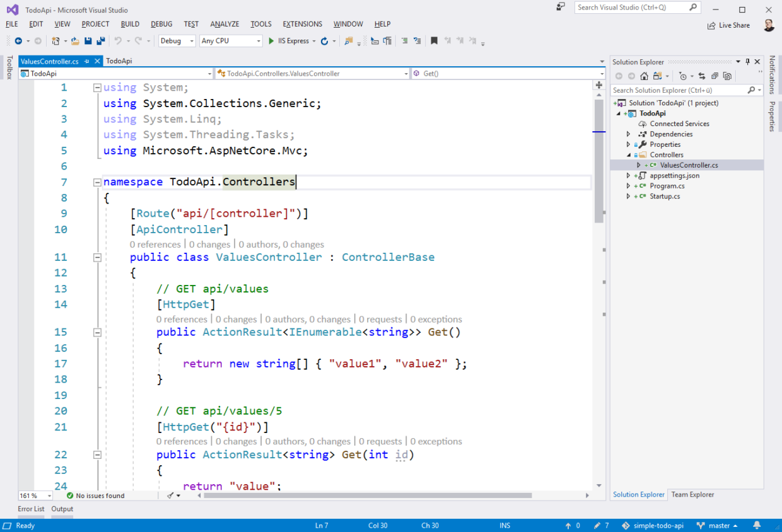Collapse the ValuesController class region
The image size is (782, 532).
pos(96,257)
